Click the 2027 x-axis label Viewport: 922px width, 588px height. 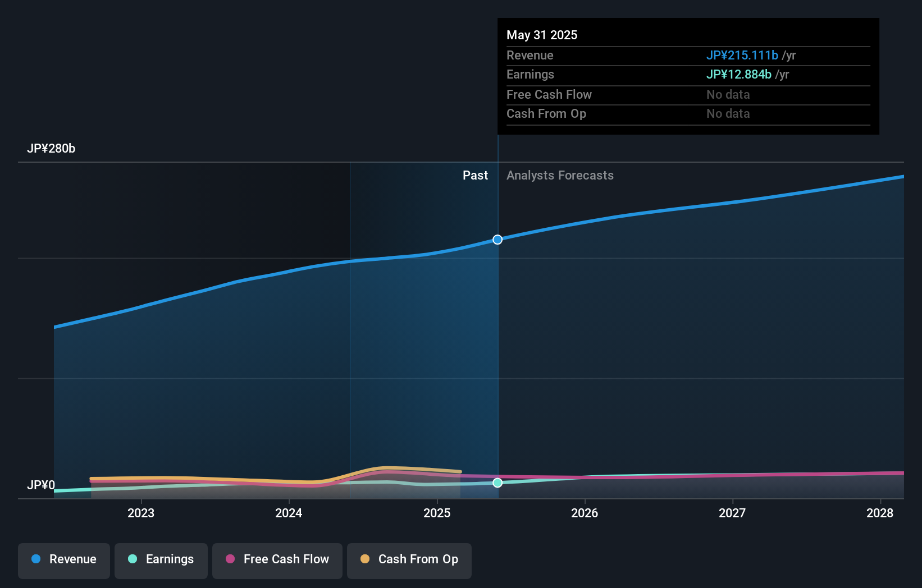point(732,513)
